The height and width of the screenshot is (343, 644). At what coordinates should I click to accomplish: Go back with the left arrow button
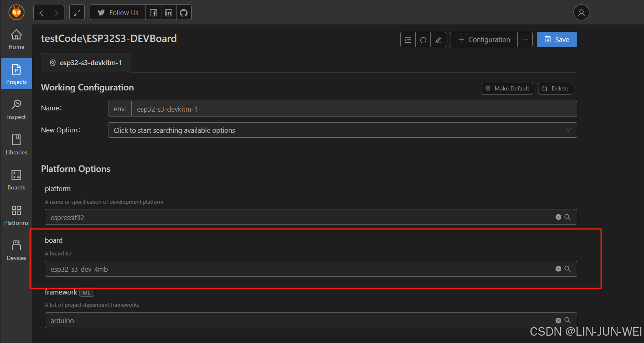pos(41,13)
